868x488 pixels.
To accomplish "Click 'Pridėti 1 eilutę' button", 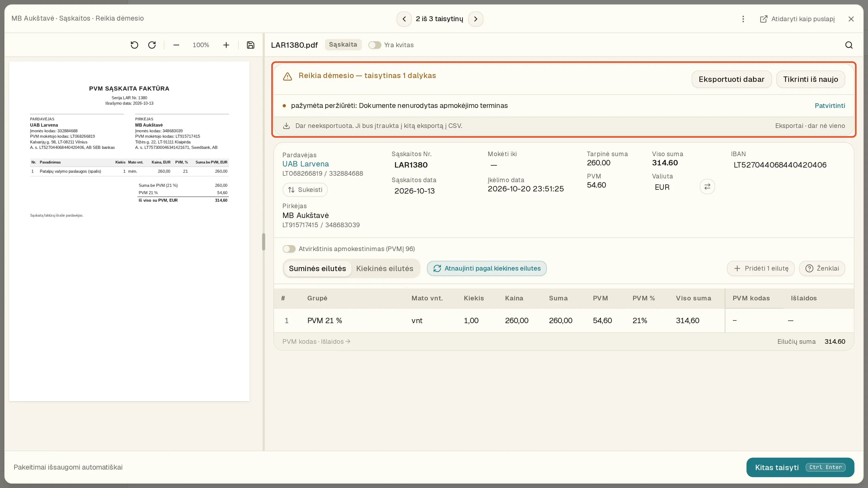I will [x=761, y=268].
